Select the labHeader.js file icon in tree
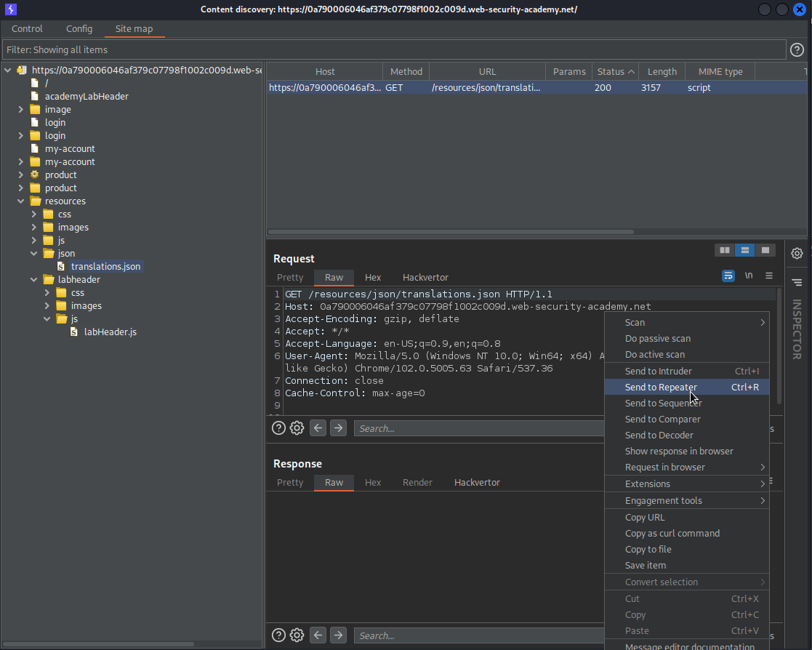 [74, 332]
